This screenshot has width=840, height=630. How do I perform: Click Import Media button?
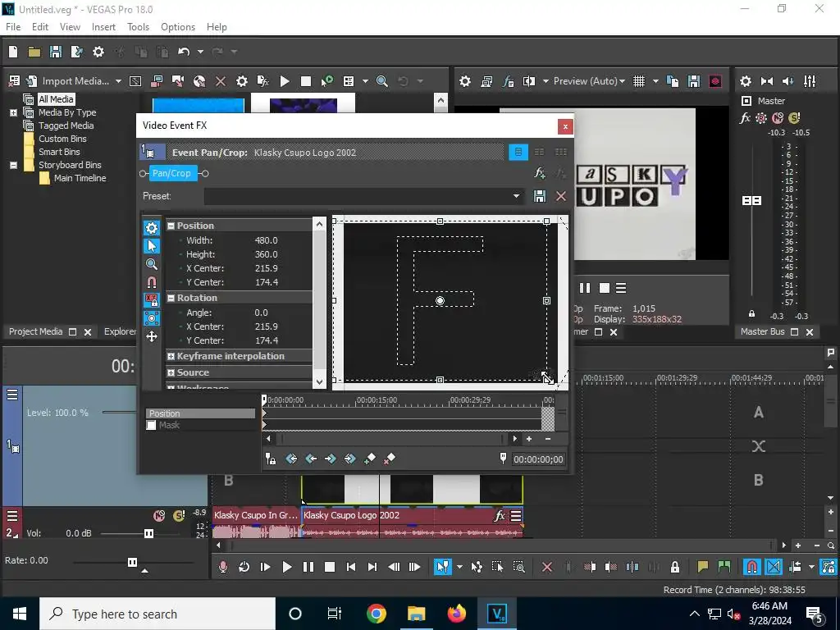[68, 81]
